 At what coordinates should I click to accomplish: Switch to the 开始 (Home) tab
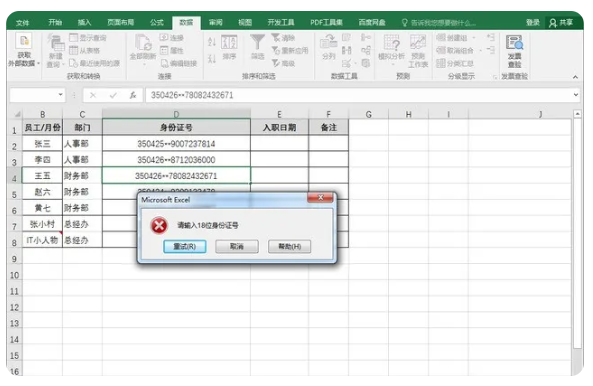tap(55, 22)
